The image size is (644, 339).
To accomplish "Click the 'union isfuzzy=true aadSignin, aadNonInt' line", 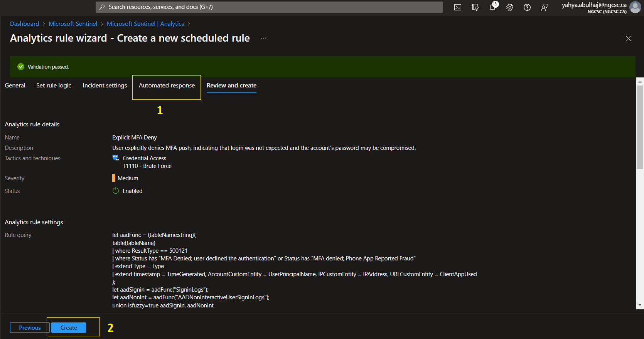I will click(x=163, y=305).
